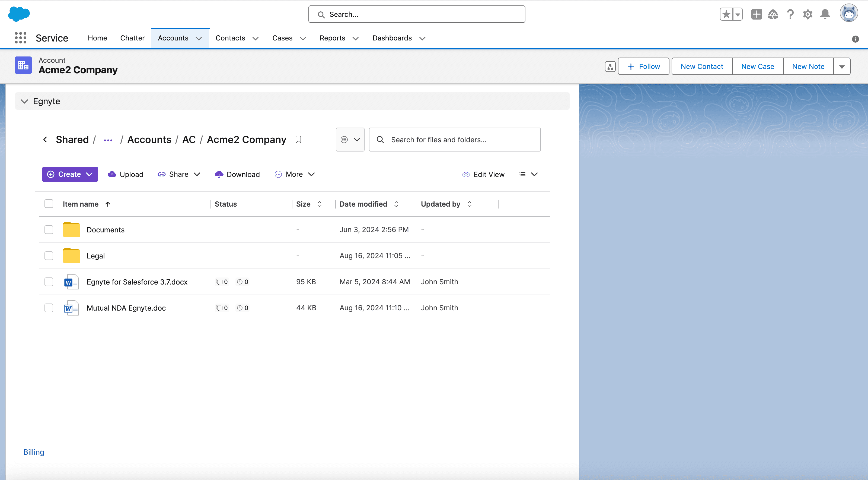Click New Contact button

[702, 67]
